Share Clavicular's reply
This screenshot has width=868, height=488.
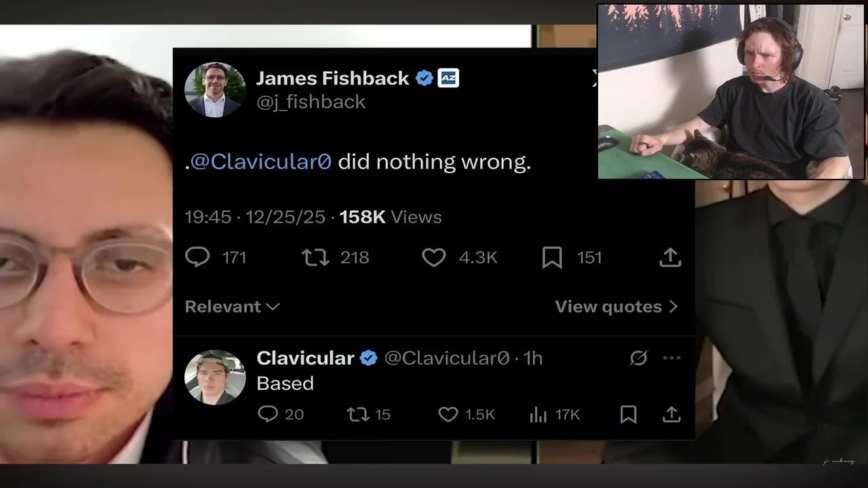(x=671, y=414)
